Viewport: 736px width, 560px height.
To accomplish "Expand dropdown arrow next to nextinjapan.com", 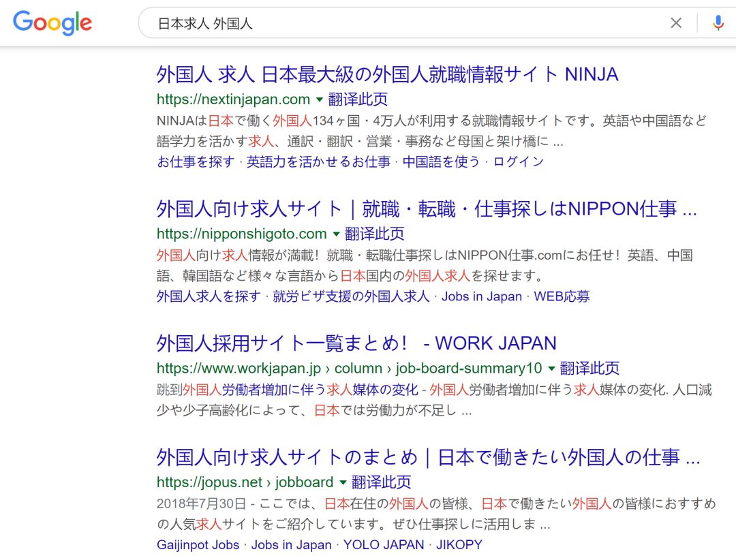I will pyautogui.click(x=319, y=99).
